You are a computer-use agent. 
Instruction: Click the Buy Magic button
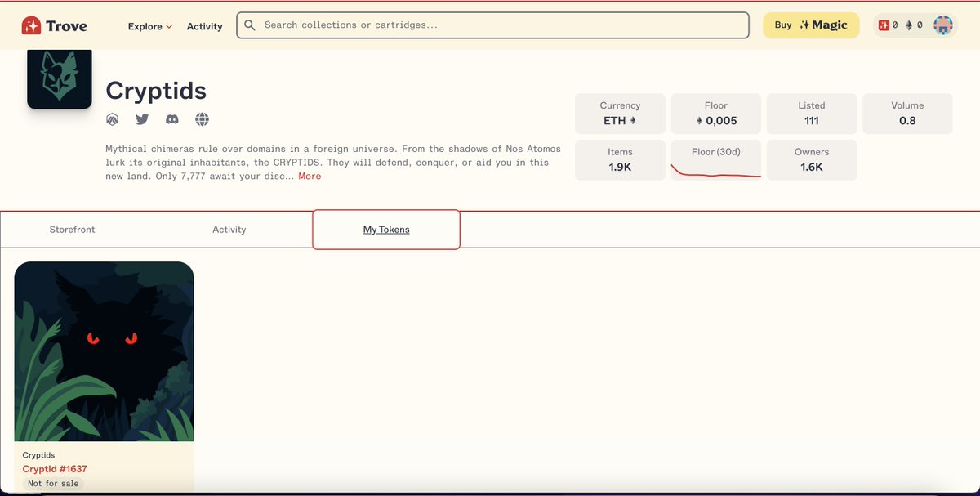click(x=811, y=25)
